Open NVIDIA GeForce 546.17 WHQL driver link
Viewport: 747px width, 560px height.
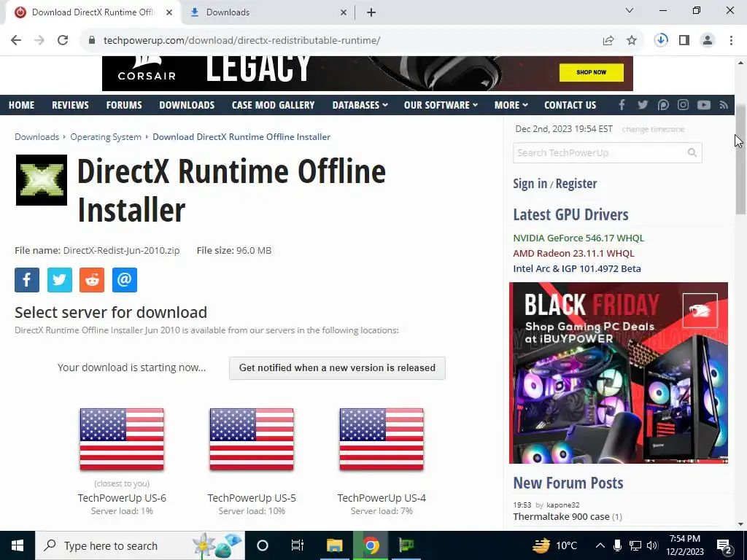(x=578, y=238)
